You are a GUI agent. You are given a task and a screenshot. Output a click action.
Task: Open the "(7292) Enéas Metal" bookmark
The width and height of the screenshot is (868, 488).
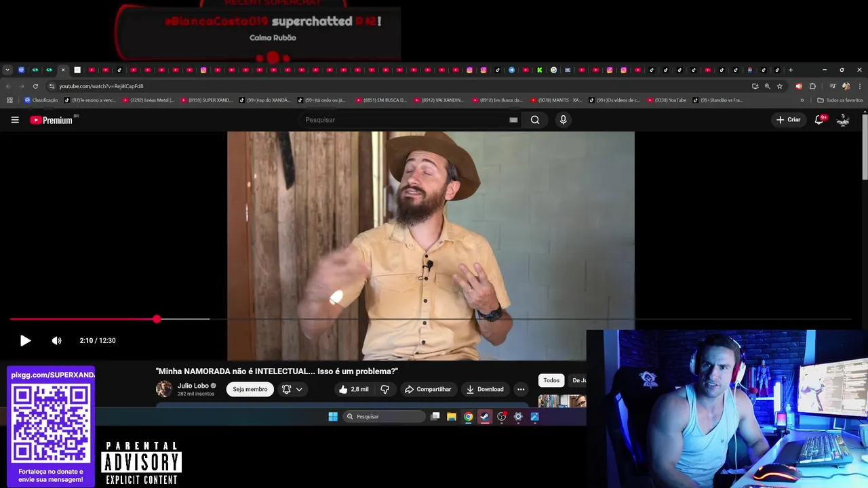(x=149, y=100)
